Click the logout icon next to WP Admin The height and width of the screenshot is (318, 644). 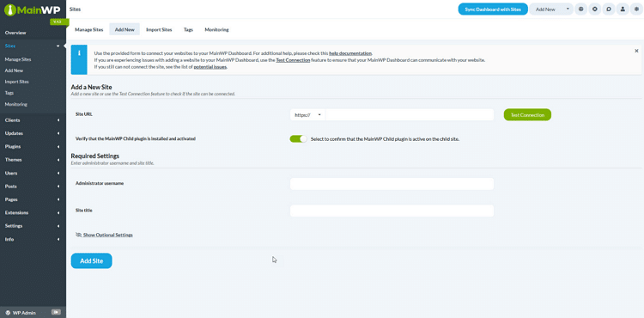coord(57,312)
